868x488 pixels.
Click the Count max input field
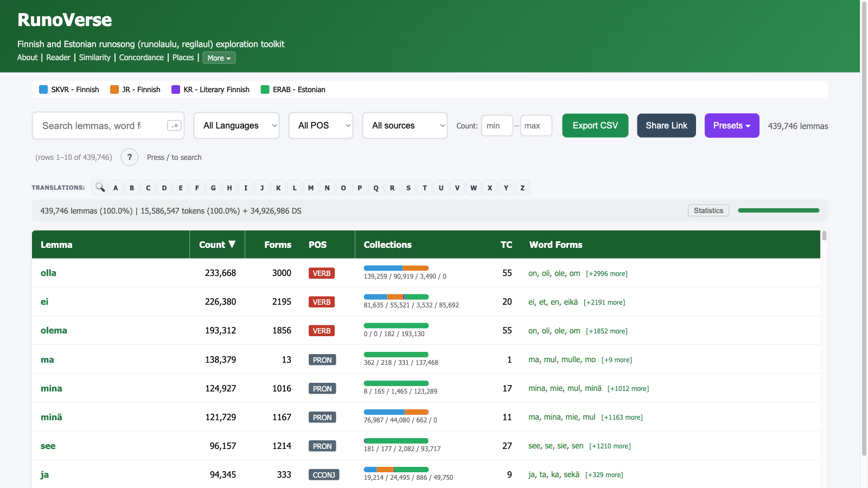point(536,126)
